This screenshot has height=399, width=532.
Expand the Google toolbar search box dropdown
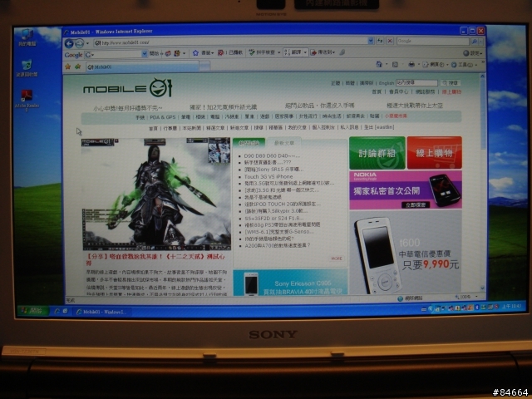click(x=145, y=54)
